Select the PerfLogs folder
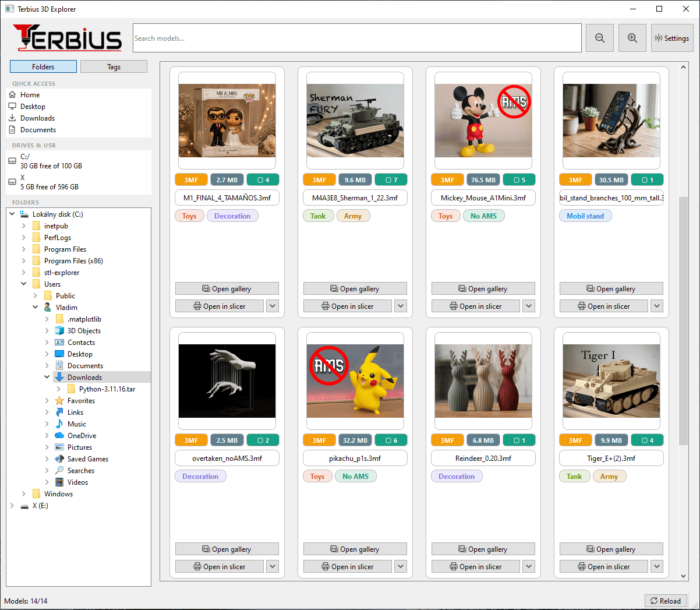 coord(57,237)
